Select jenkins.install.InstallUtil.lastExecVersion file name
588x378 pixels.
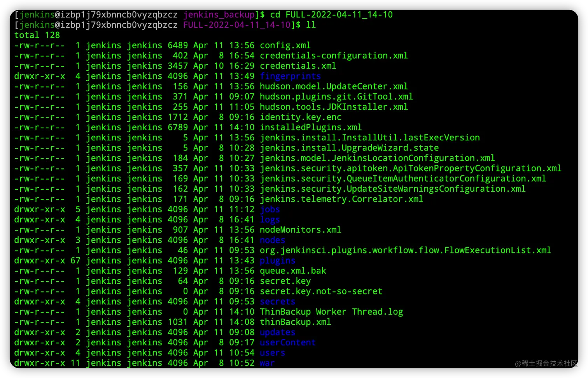[370, 138]
